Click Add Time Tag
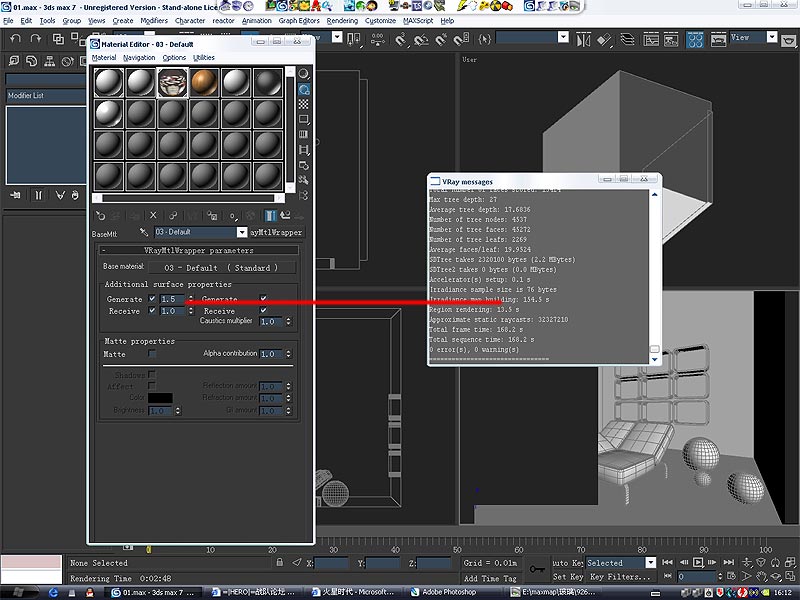 click(490, 578)
